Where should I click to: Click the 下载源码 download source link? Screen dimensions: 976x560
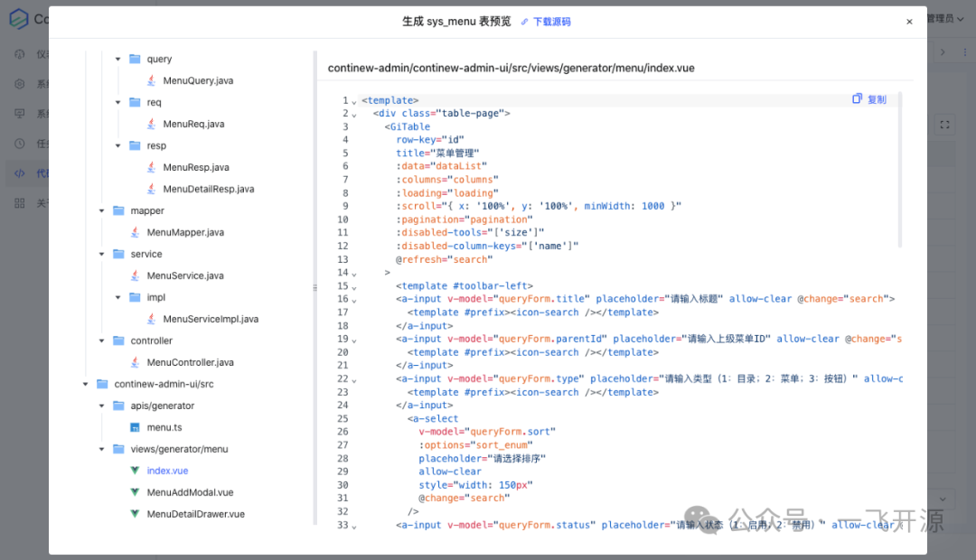(x=546, y=22)
